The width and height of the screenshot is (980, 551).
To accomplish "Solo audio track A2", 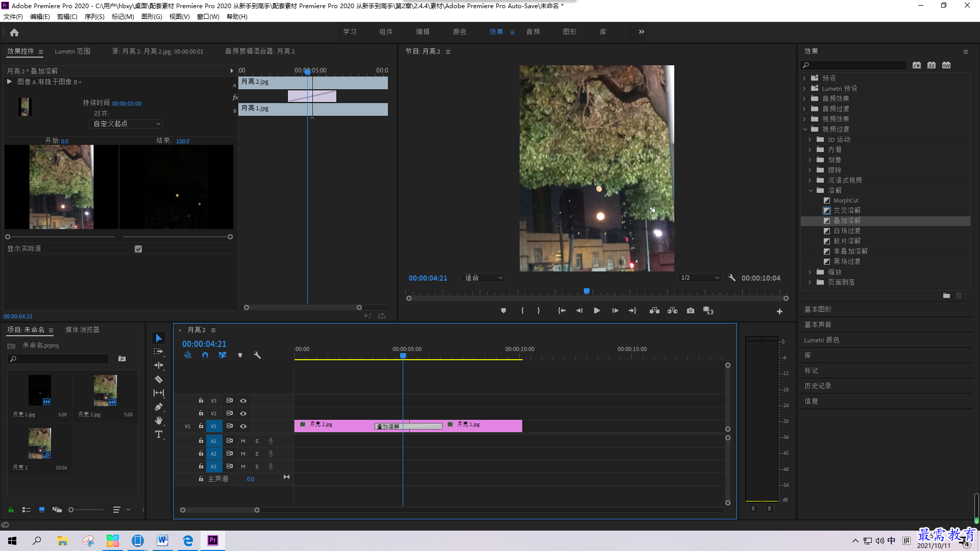I will coord(257,454).
